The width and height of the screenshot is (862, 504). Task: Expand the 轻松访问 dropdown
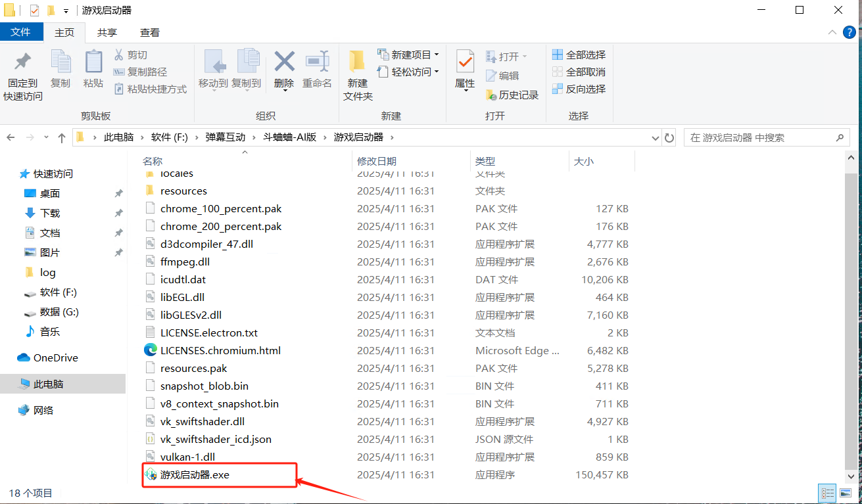(437, 72)
